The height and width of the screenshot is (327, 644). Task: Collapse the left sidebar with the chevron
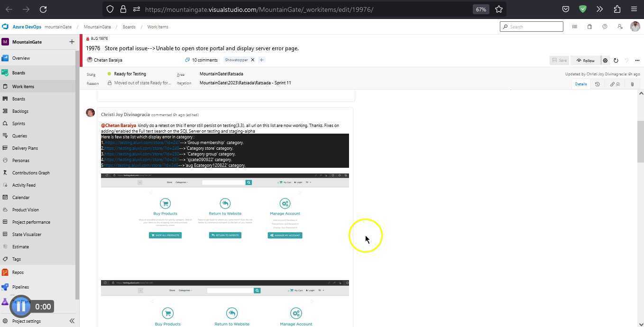coord(72,321)
